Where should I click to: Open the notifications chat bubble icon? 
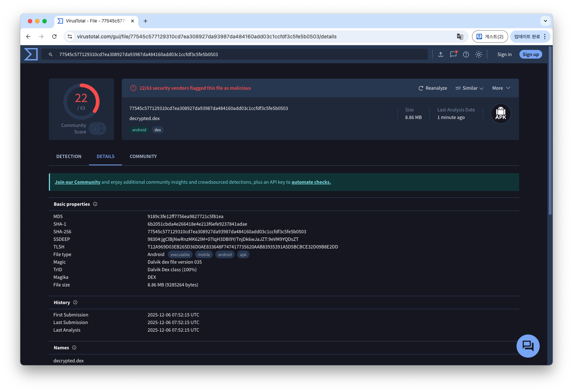453,54
